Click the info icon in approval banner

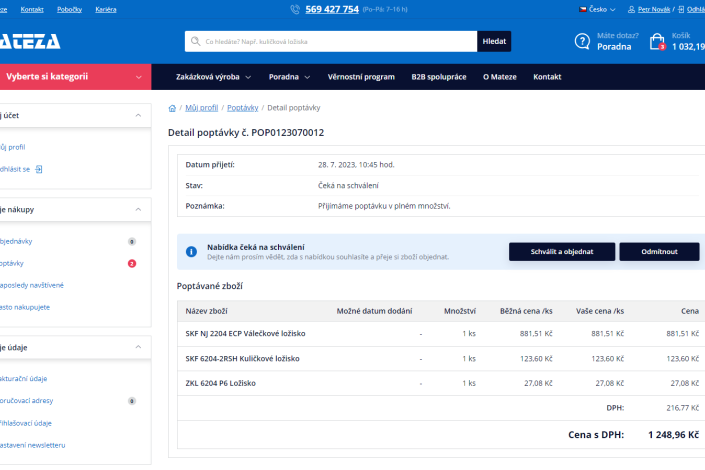click(191, 252)
